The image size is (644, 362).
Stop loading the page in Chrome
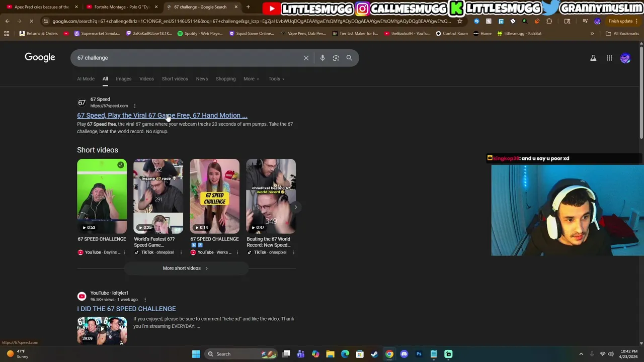click(31, 21)
